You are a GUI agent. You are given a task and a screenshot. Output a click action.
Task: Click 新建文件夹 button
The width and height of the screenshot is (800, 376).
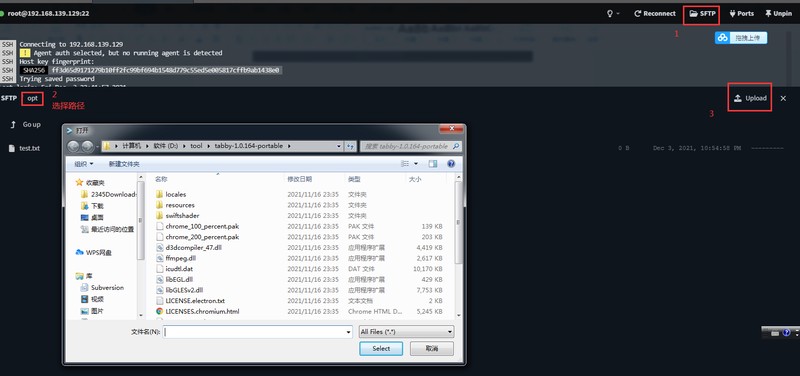point(124,164)
